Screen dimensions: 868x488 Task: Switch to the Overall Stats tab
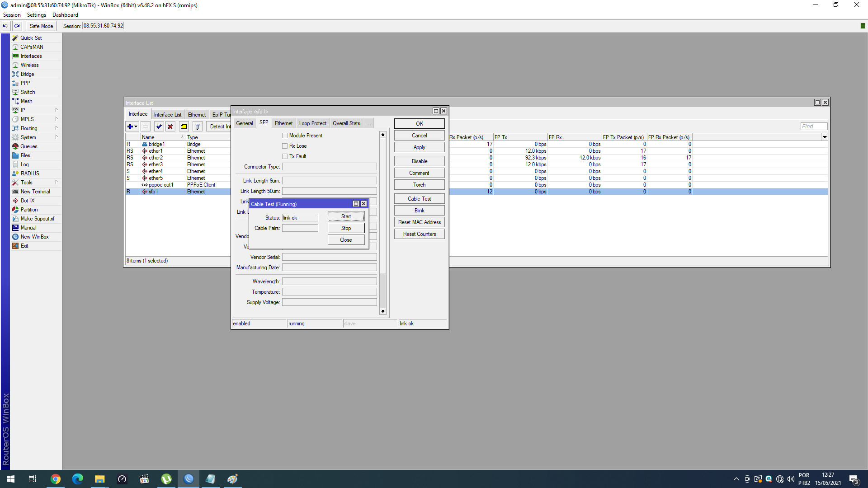pos(346,123)
